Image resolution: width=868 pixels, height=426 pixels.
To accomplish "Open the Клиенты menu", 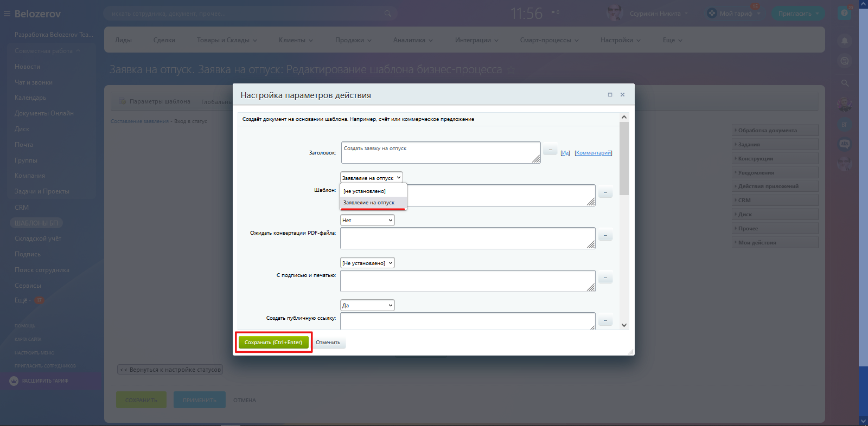I will (x=296, y=40).
